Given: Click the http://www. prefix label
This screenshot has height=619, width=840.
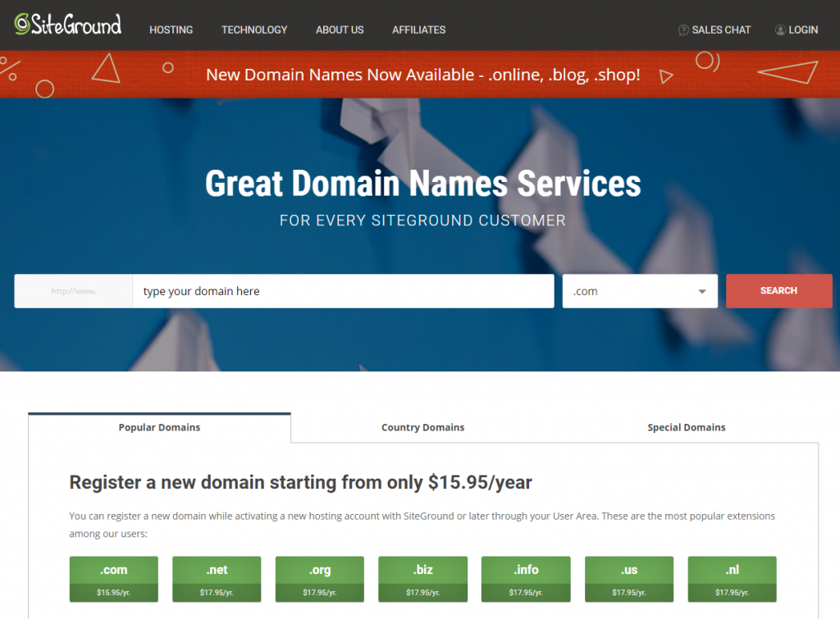Looking at the screenshot, I should tap(73, 291).
